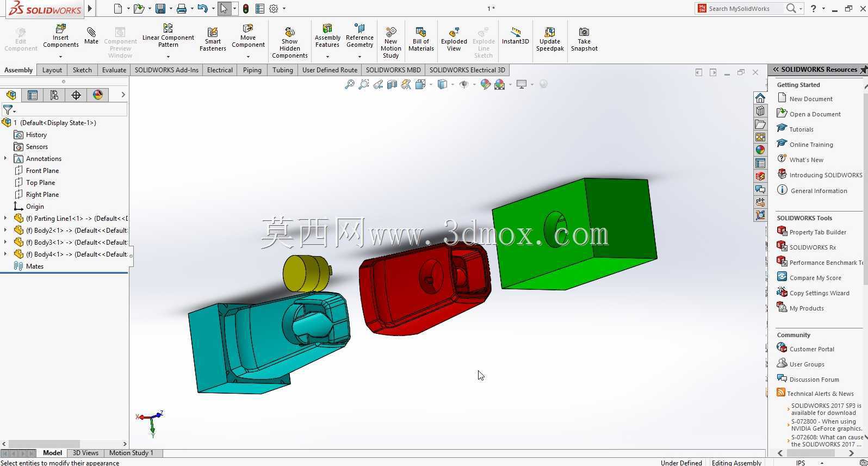Click the IPS unit system status entry

pos(801,463)
